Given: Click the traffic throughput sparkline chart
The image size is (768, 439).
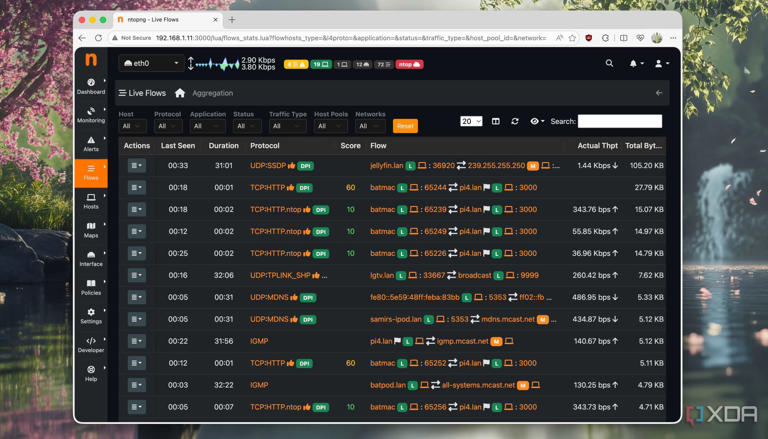Looking at the screenshot, I should pyautogui.click(x=217, y=64).
